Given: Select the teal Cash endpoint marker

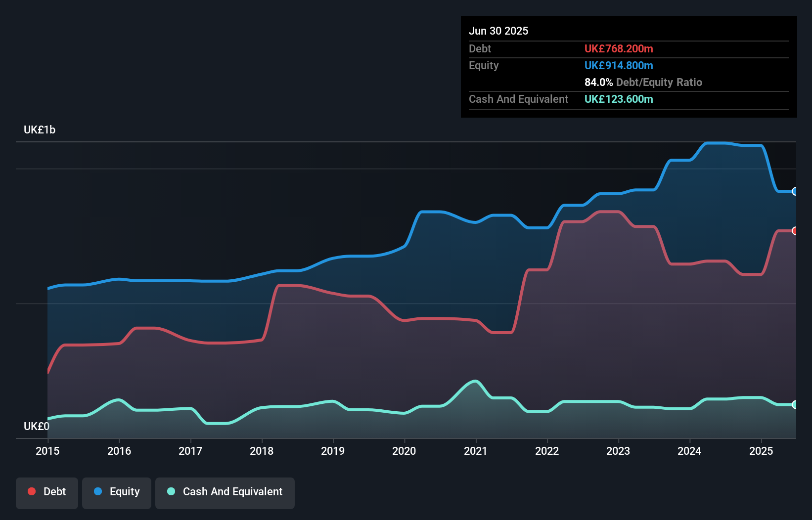Looking at the screenshot, I should click(795, 404).
